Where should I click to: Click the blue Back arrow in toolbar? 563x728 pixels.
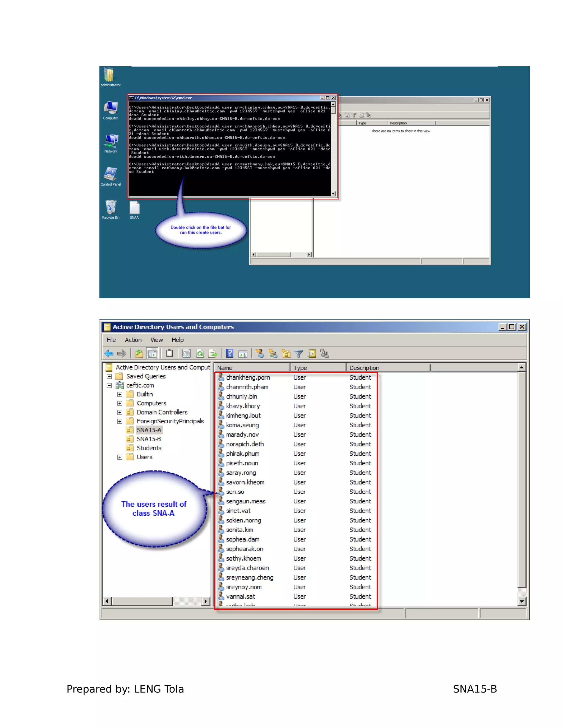pyautogui.click(x=109, y=353)
